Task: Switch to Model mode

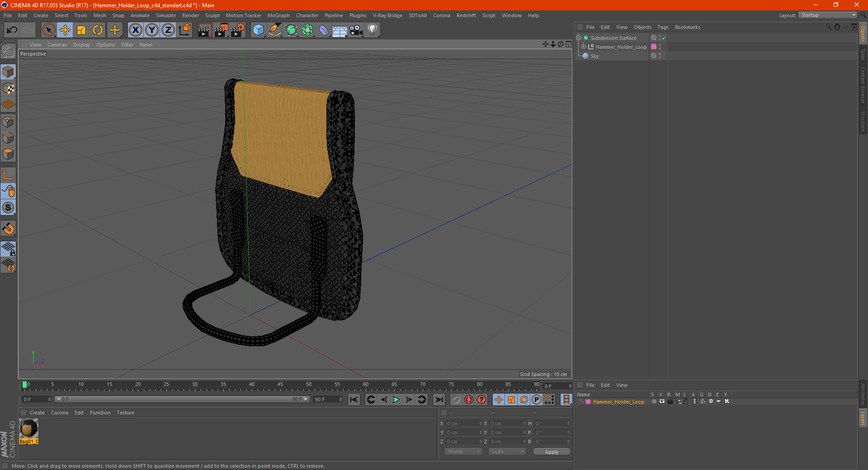Action: 8,72
